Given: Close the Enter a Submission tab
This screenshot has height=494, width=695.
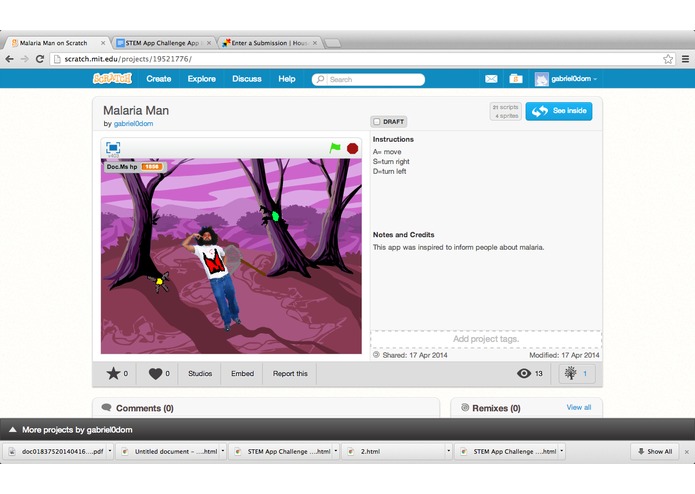Looking at the screenshot, I should point(315,43).
